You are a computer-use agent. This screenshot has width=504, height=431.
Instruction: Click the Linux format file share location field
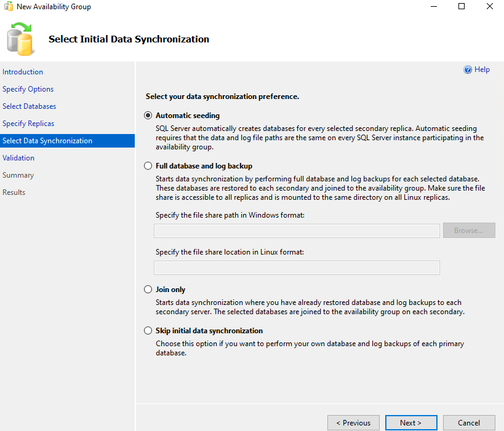[x=297, y=267]
